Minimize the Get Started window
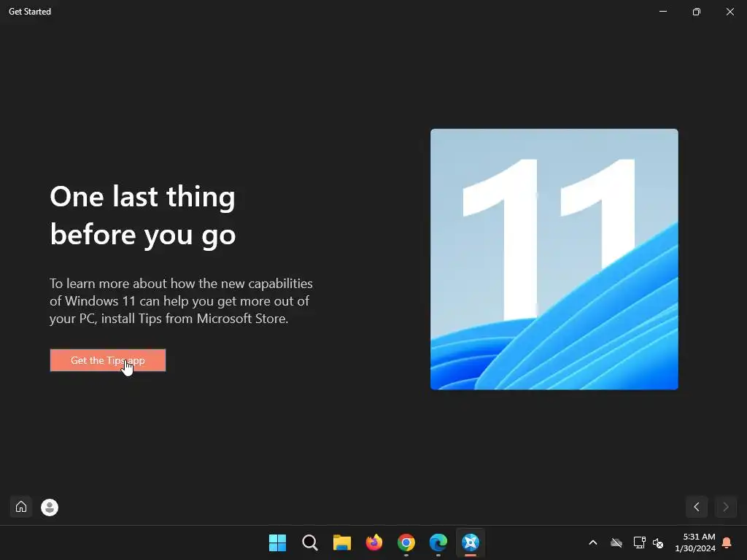 click(x=663, y=12)
